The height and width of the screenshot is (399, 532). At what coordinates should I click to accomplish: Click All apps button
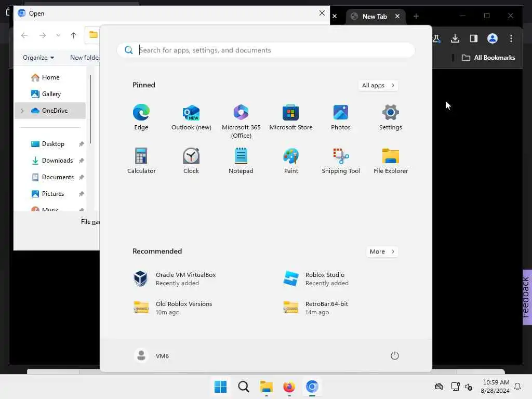[378, 86]
